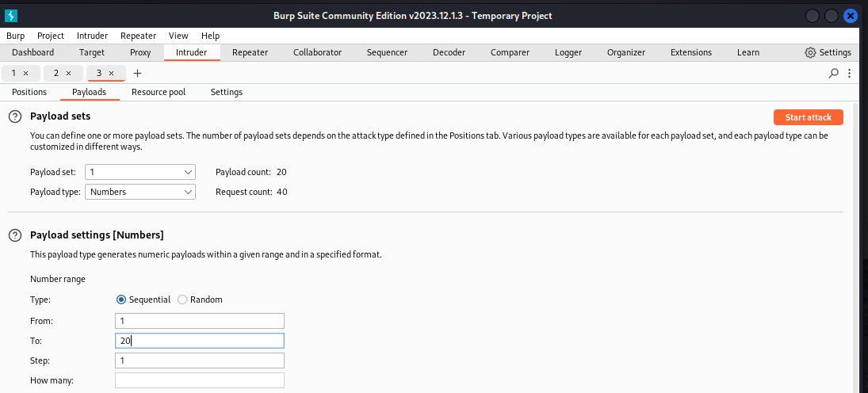Switch to the Comparer tab

[x=510, y=52]
